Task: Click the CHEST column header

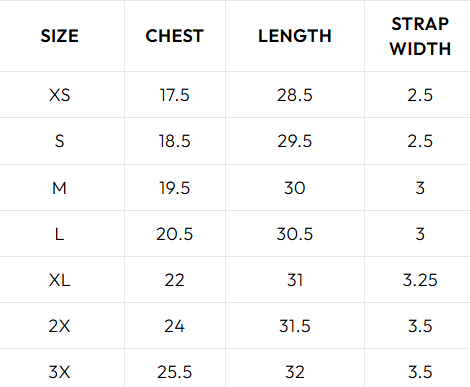Action: pyautogui.click(x=174, y=36)
